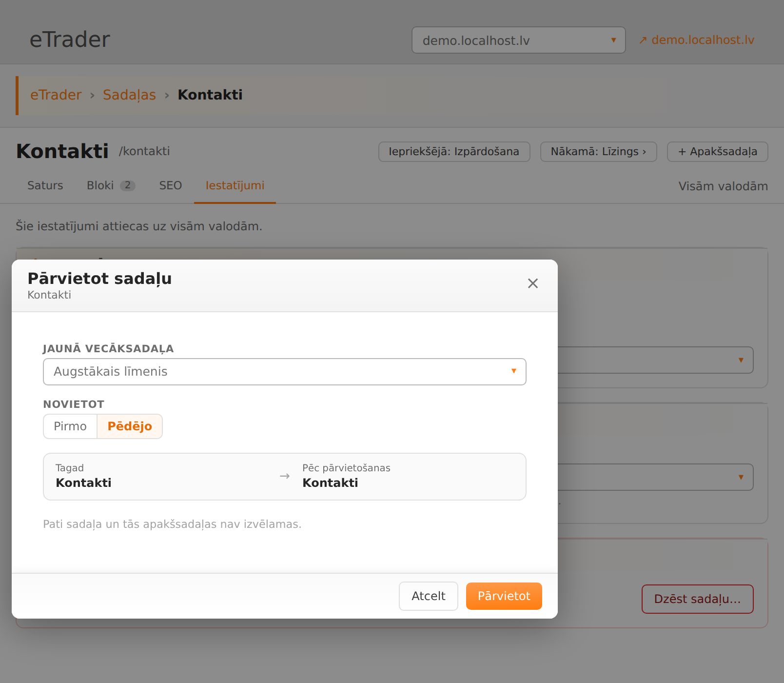Click Kontakti under Tagad
Screen dimensions: 784x683
tap(84, 483)
